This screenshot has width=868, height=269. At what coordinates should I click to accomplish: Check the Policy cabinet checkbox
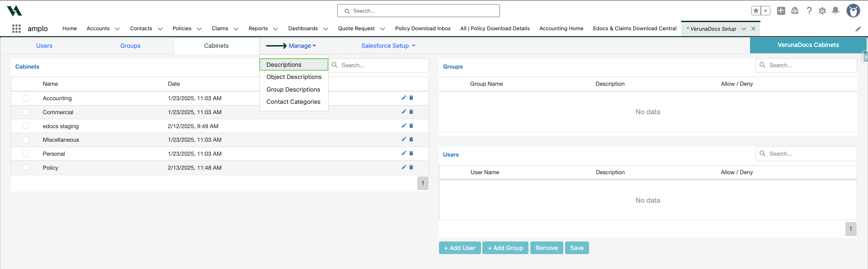pos(26,167)
